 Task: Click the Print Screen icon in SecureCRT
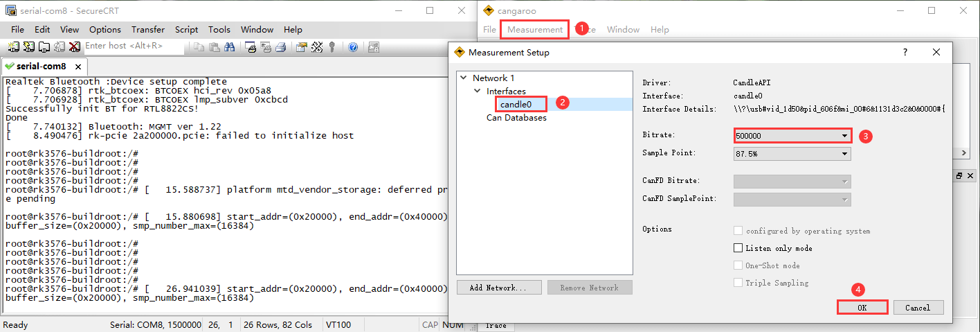pyautogui.click(x=251, y=47)
